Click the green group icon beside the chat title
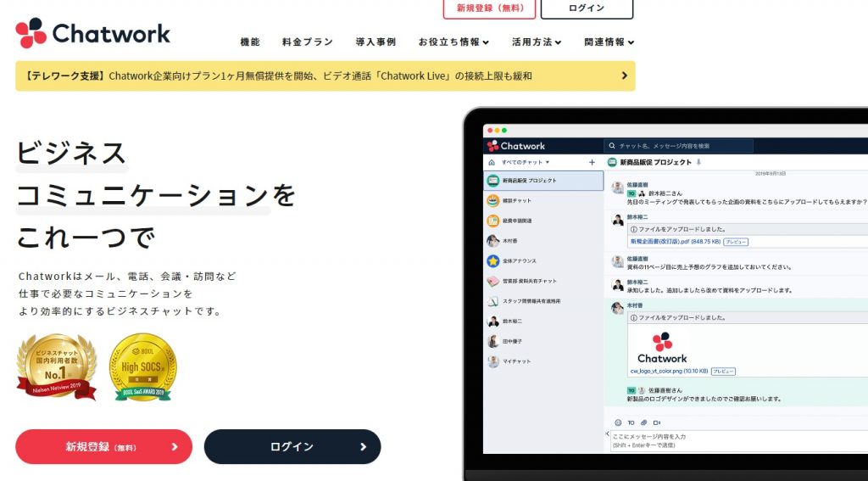Screen dimensions: 868x481 pyautogui.click(x=612, y=162)
